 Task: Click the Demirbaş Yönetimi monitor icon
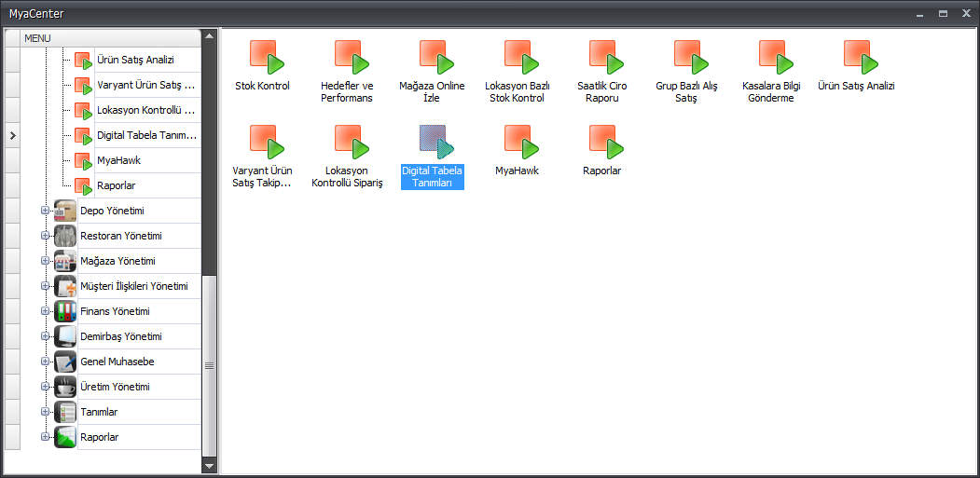[x=65, y=336]
